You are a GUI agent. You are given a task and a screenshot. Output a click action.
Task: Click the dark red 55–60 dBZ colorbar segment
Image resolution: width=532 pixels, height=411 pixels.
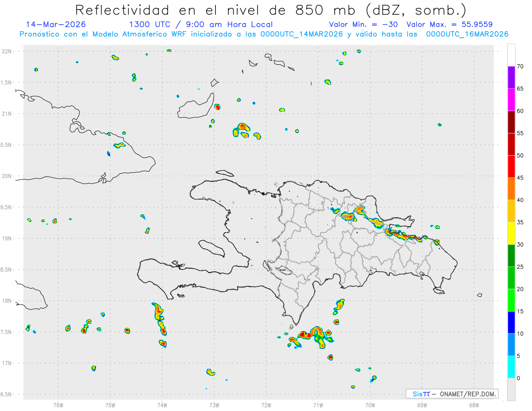click(511, 122)
